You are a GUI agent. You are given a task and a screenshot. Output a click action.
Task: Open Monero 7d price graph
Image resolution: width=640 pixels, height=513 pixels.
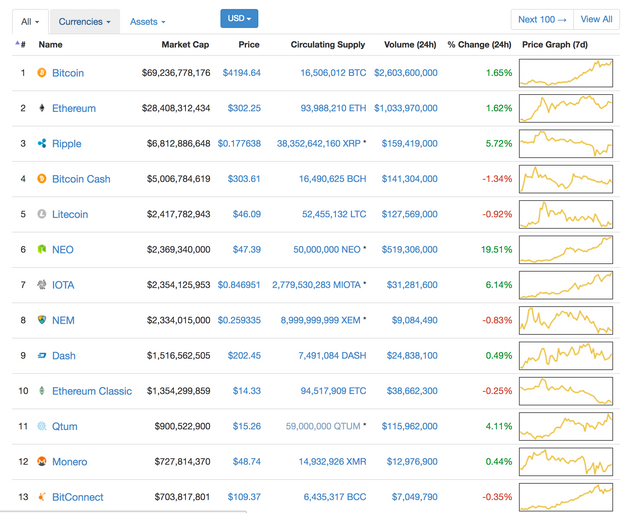click(x=566, y=462)
